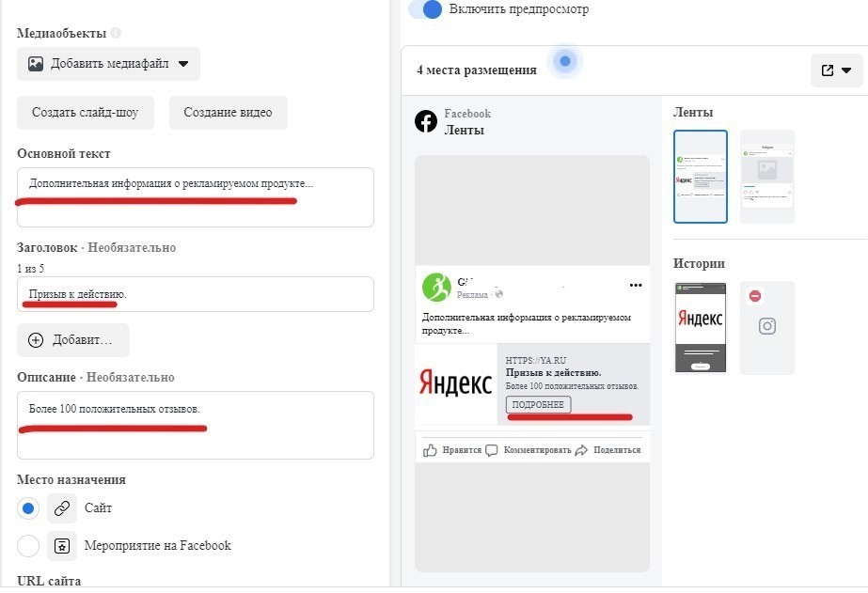Image resolution: width=868 pixels, height=593 pixels.
Task: Click the HTTPS://YA.RU link text in preview
Action: pyautogui.click(x=536, y=361)
